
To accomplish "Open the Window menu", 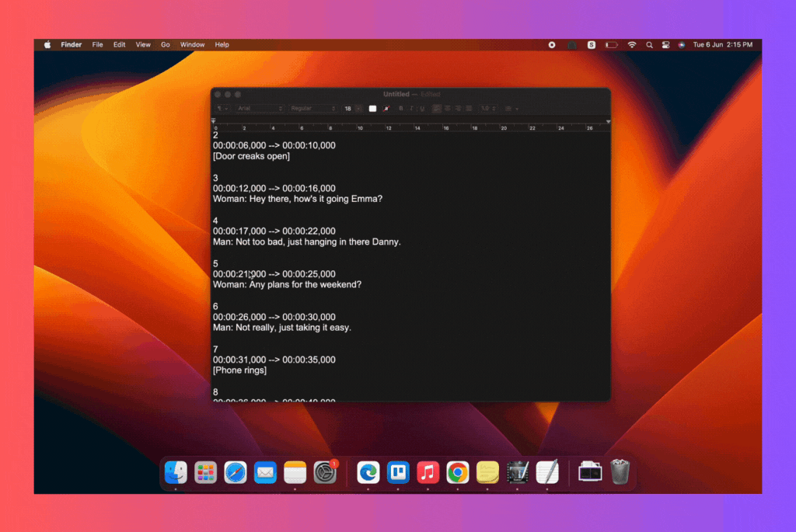I will (193, 45).
